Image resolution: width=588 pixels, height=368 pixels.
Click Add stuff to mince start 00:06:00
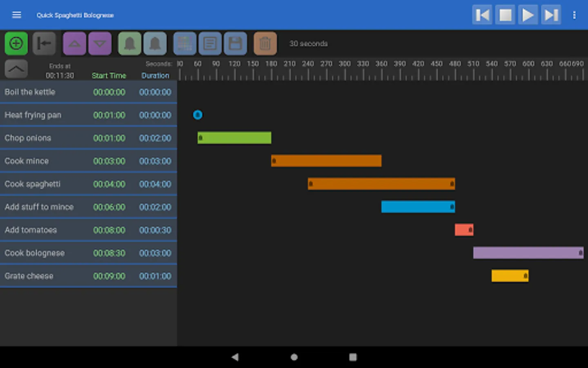coord(109,207)
